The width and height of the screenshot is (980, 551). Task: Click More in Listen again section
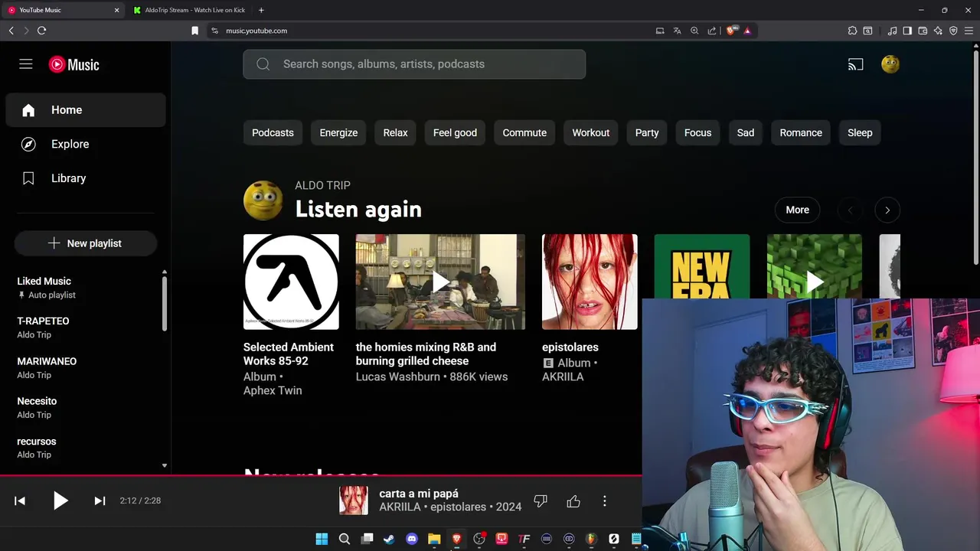coord(797,210)
